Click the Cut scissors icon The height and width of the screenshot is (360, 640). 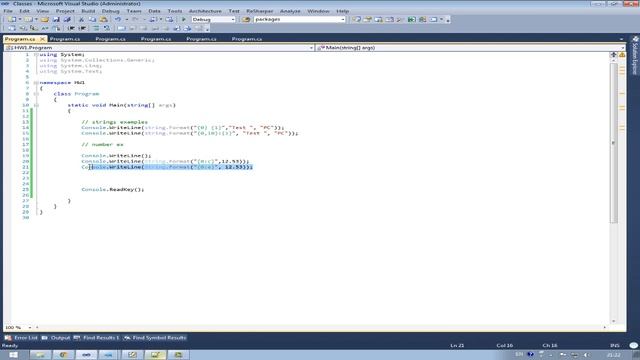point(81,19)
